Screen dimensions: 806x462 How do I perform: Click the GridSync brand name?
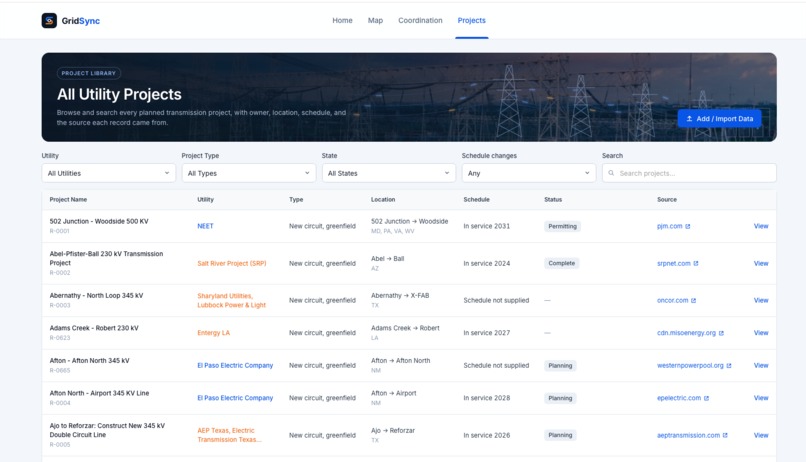tap(81, 21)
